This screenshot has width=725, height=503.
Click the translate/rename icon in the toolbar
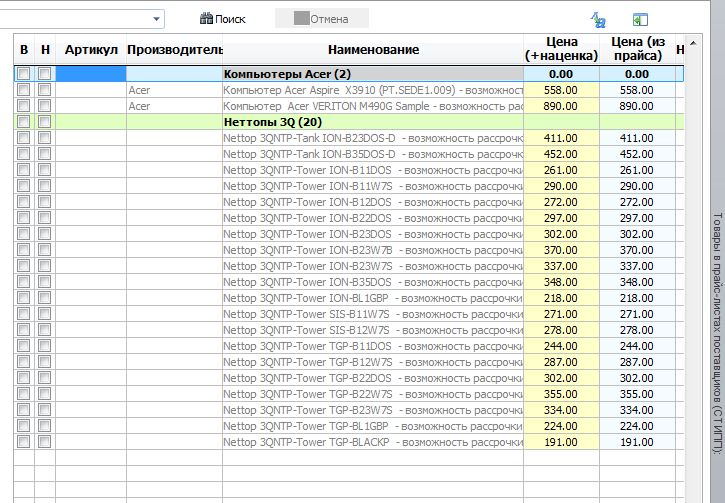click(x=598, y=20)
